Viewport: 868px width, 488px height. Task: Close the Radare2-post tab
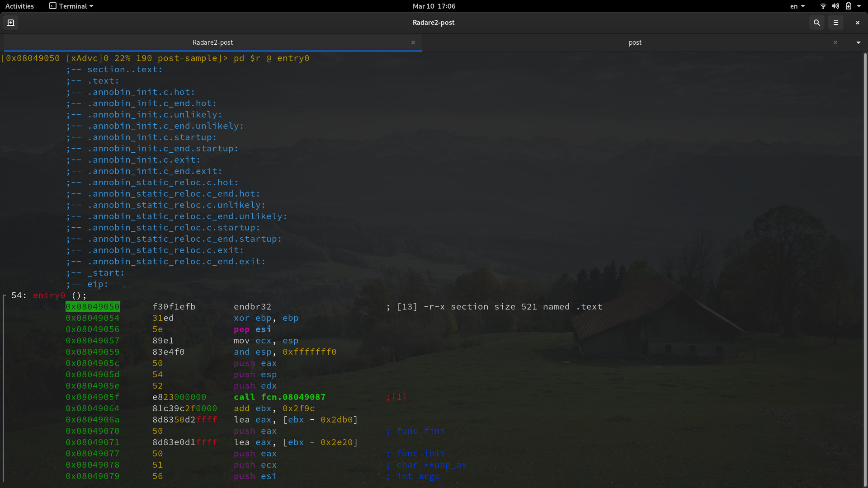413,42
